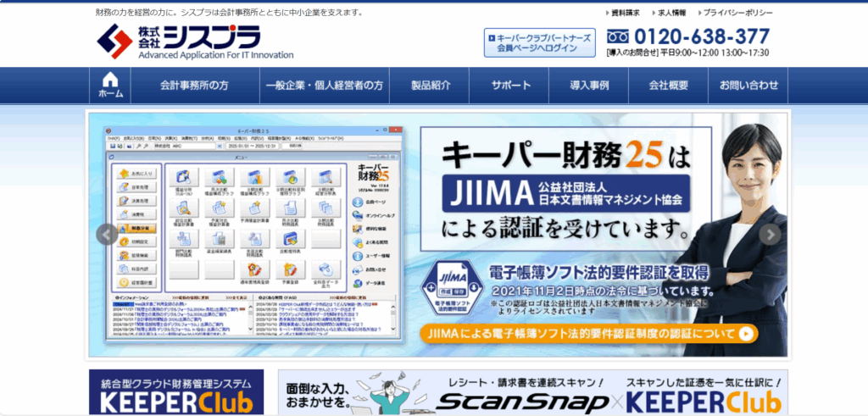Open 会計事務所の方 navigation menu

pyautogui.click(x=194, y=86)
